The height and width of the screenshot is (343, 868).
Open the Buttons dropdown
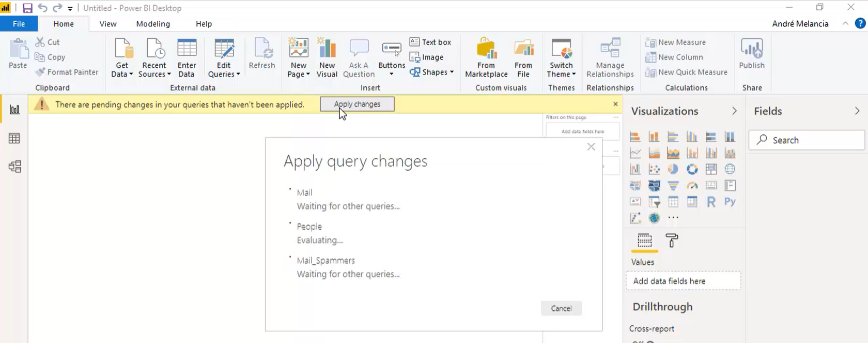pyautogui.click(x=392, y=58)
